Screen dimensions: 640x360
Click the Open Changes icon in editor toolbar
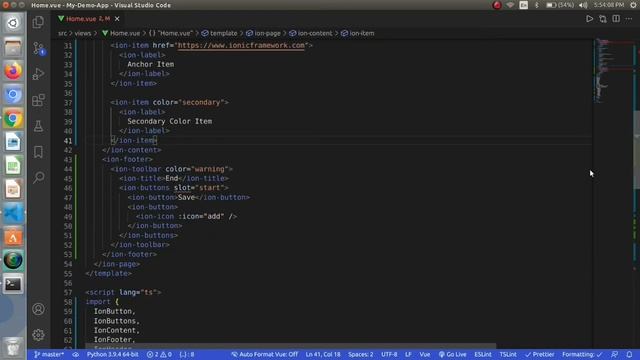click(603, 19)
